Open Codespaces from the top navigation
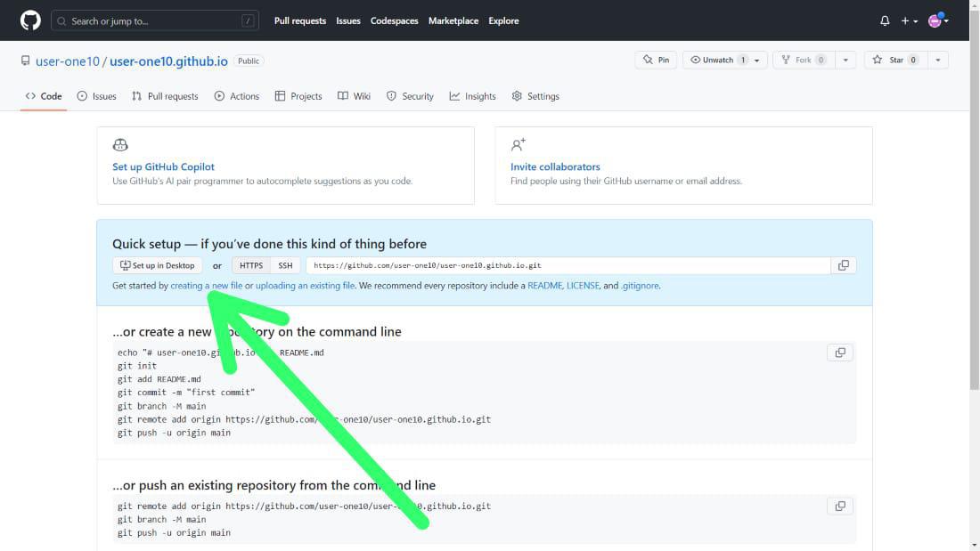Screen dimensions: 980x551 [x=395, y=20]
